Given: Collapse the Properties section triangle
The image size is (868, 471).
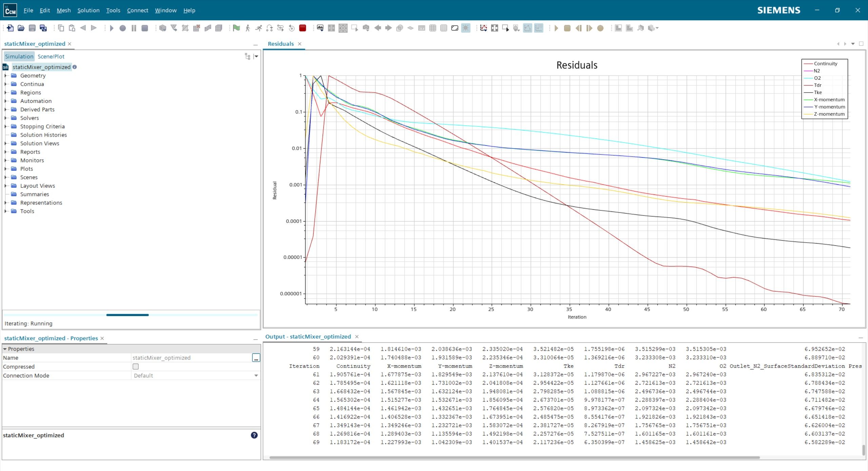Looking at the screenshot, I should [x=5, y=349].
